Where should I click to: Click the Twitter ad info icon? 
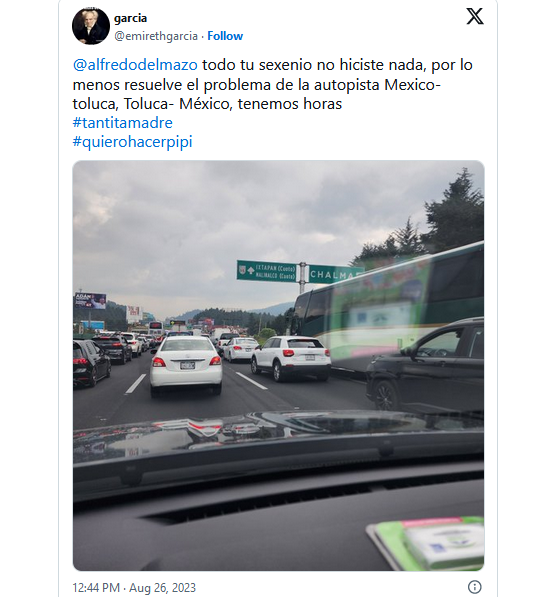474,587
